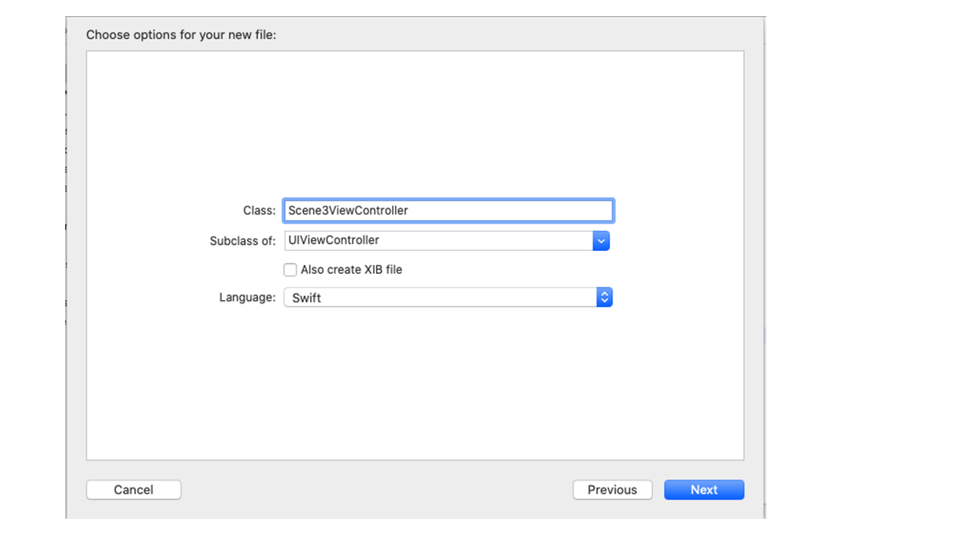
Task: Go back with the Previous button
Action: pos(612,490)
